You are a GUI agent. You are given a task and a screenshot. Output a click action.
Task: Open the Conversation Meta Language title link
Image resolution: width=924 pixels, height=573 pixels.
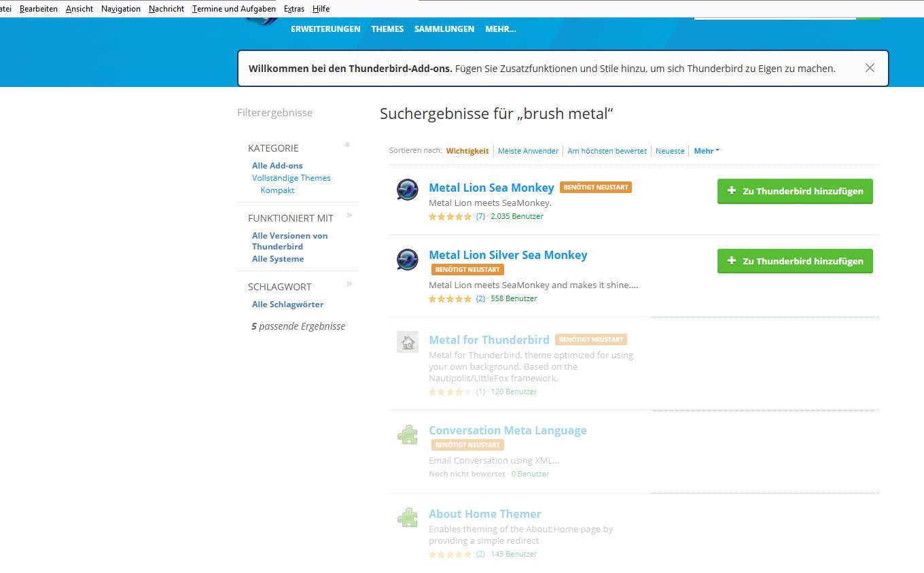508,430
